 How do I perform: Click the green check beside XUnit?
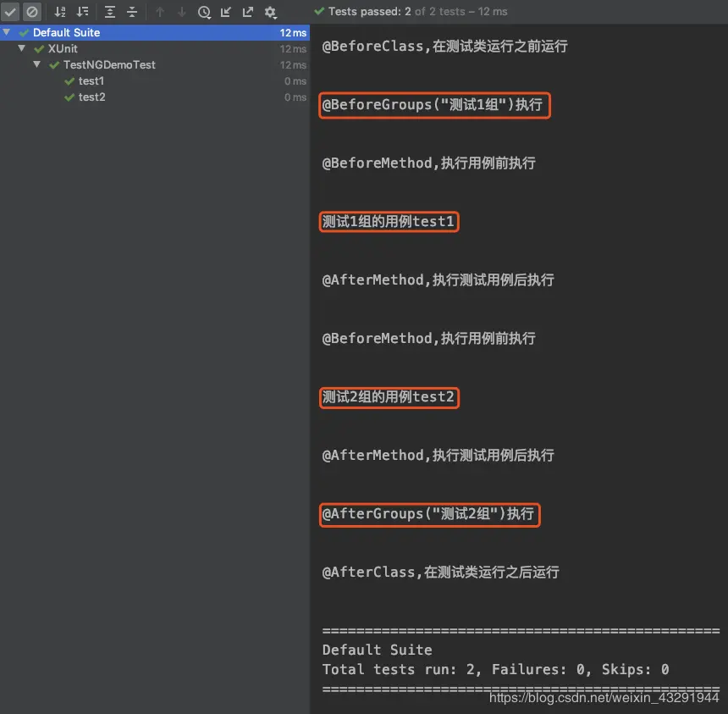click(40, 49)
